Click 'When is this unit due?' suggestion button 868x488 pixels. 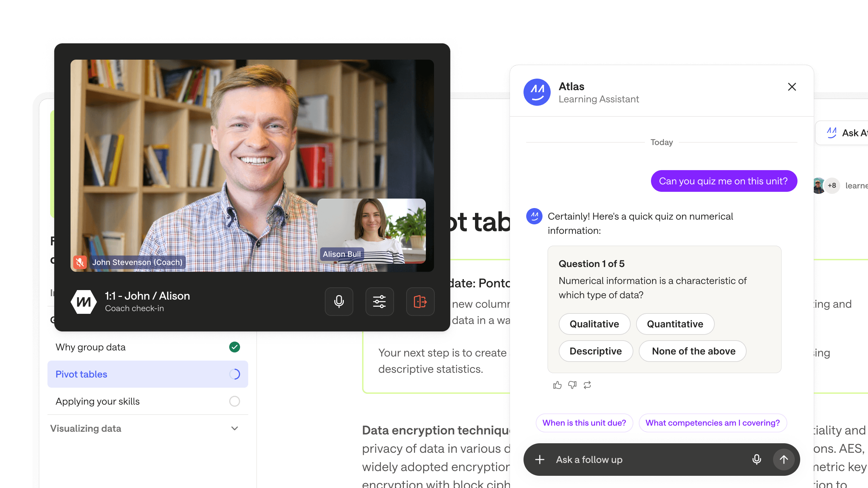click(x=584, y=423)
